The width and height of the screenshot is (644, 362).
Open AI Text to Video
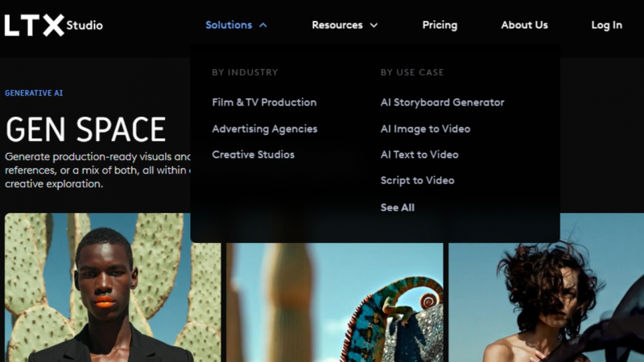click(419, 154)
